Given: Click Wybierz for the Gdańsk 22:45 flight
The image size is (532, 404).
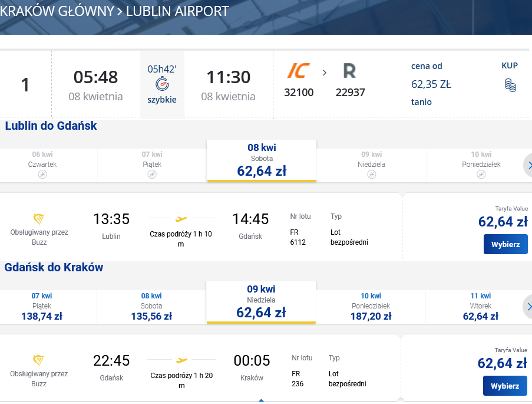Looking at the screenshot, I should pos(505,386).
